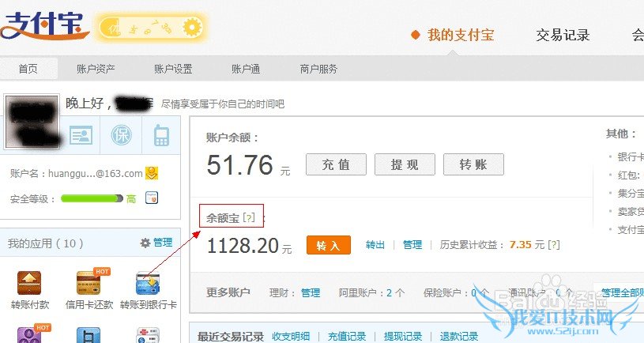This screenshot has width=644, height=343.
Task: Click the earnings value 7.35
Action: 521,245
